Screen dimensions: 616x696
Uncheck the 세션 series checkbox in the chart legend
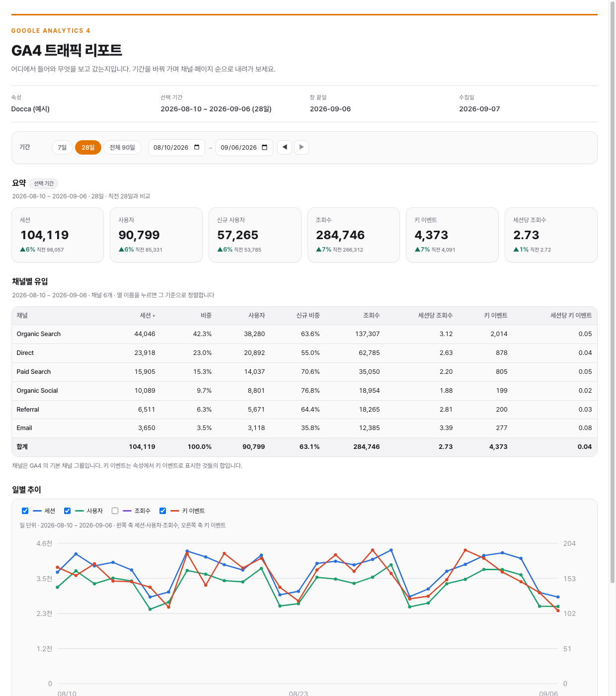pyautogui.click(x=25, y=511)
